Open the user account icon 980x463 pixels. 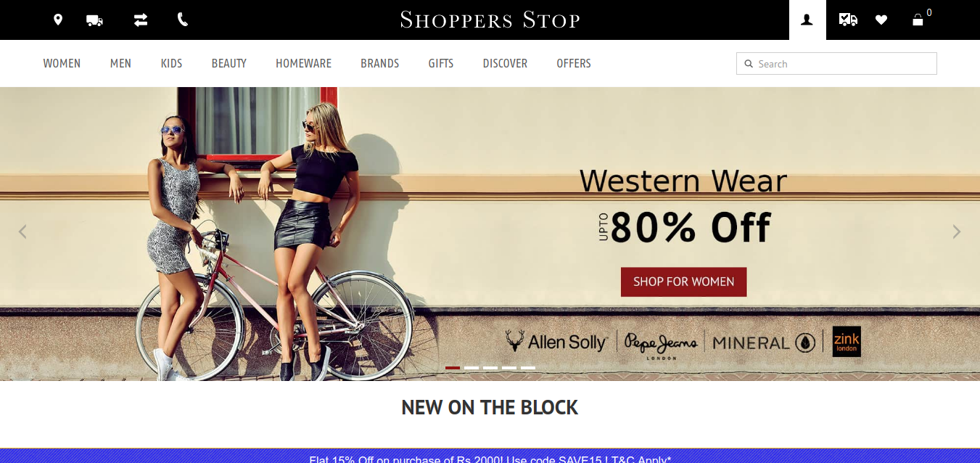click(807, 20)
